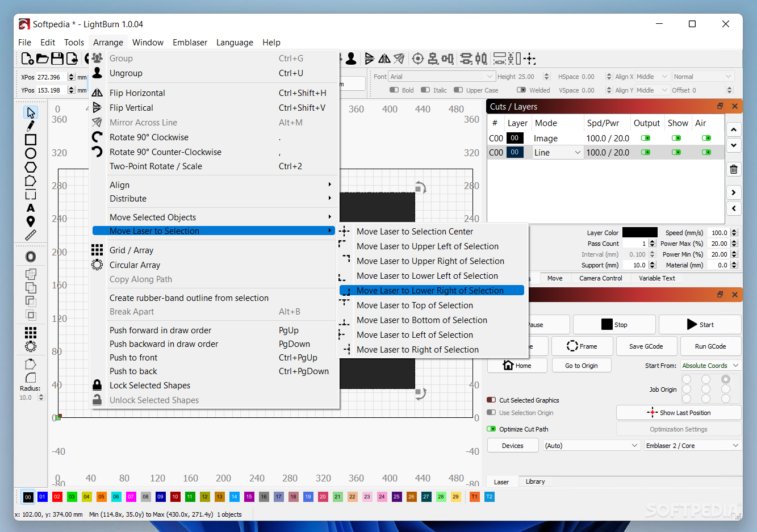Undock the Cuts / Layers panel
The image size is (757, 532).
coord(720,106)
